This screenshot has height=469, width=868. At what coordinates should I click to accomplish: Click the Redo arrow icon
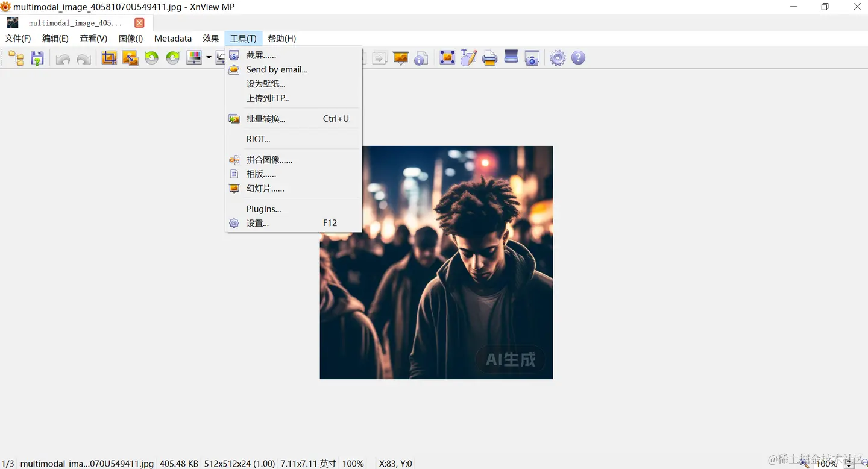tap(84, 58)
